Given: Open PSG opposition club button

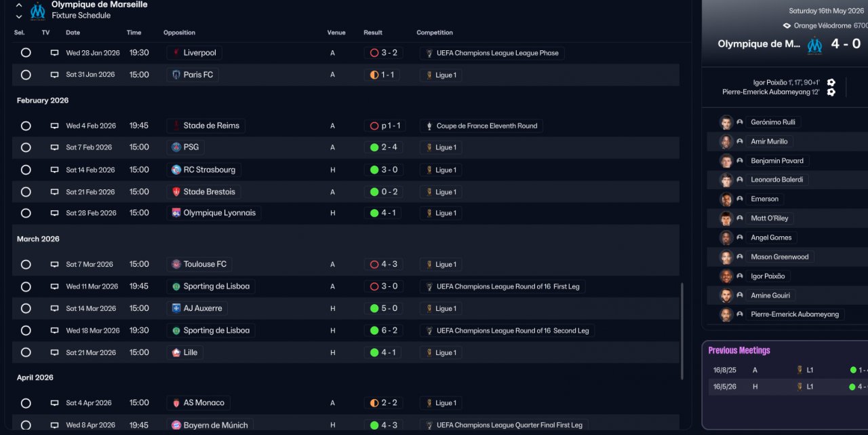Looking at the screenshot, I should coord(185,147).
